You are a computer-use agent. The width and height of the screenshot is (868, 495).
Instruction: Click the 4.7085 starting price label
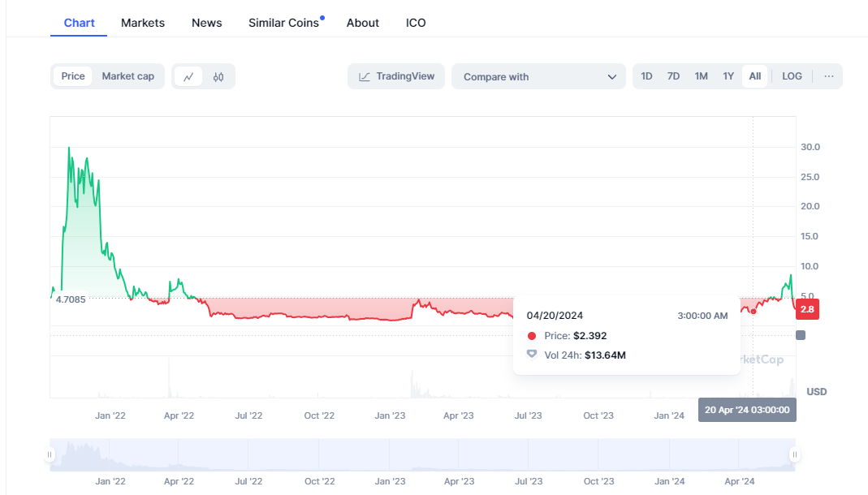click(71, 299)
